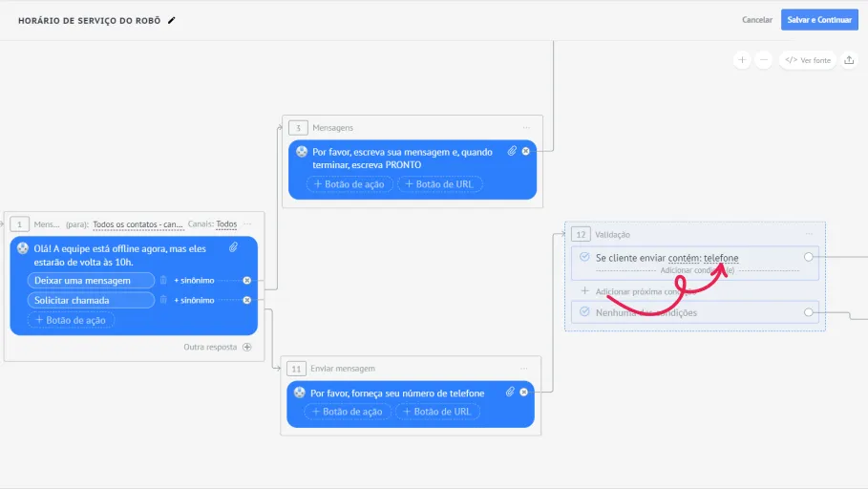Open recipient Todos os contatos selector
This screenshot has height=489, width=868.
pyautogui.click(x=138, y=224)
